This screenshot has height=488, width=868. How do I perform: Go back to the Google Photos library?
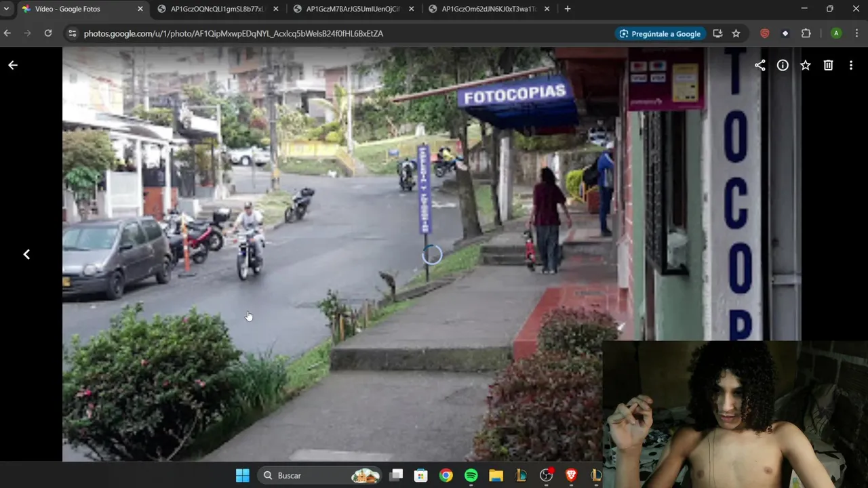point(12,65)
